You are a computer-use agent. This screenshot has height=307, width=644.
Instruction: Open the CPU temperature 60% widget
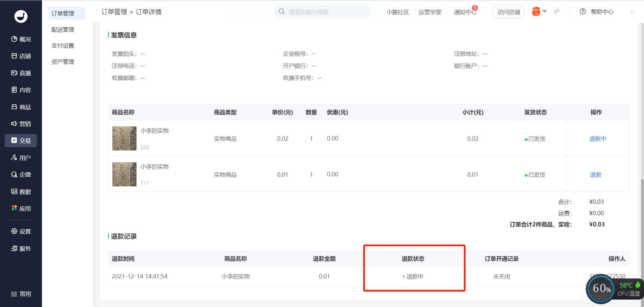[x=615, y=289]
